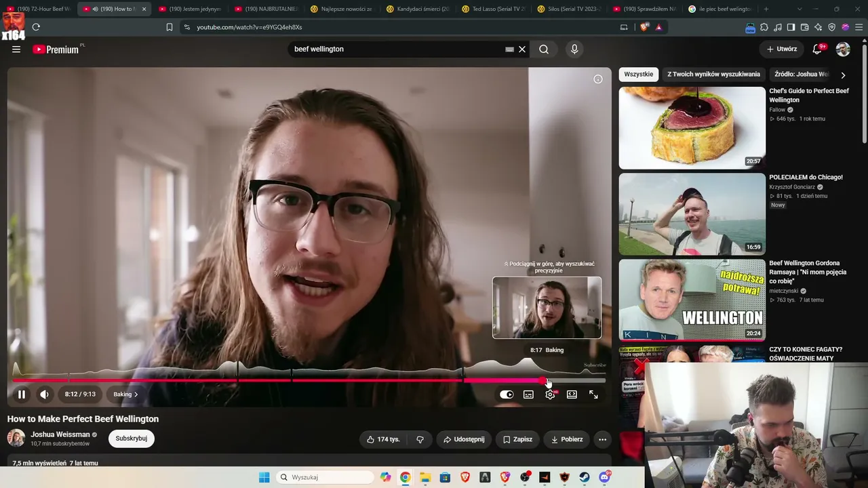Seek on the video progress bar

click(309, 380)
